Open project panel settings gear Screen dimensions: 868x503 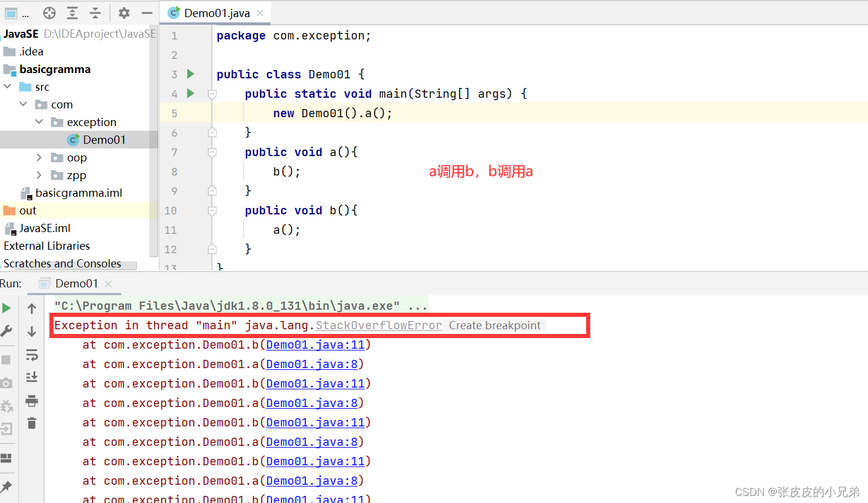click(x=124, y=12)
